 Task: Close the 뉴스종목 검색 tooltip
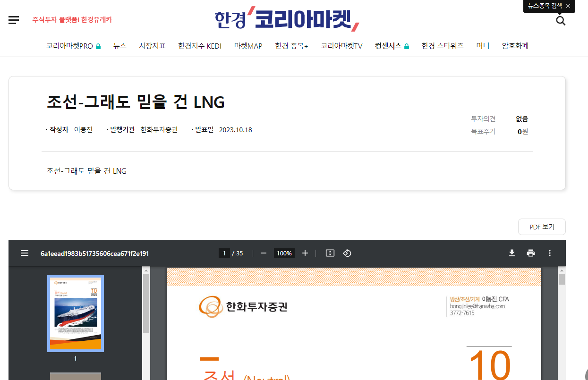[568, 6]
